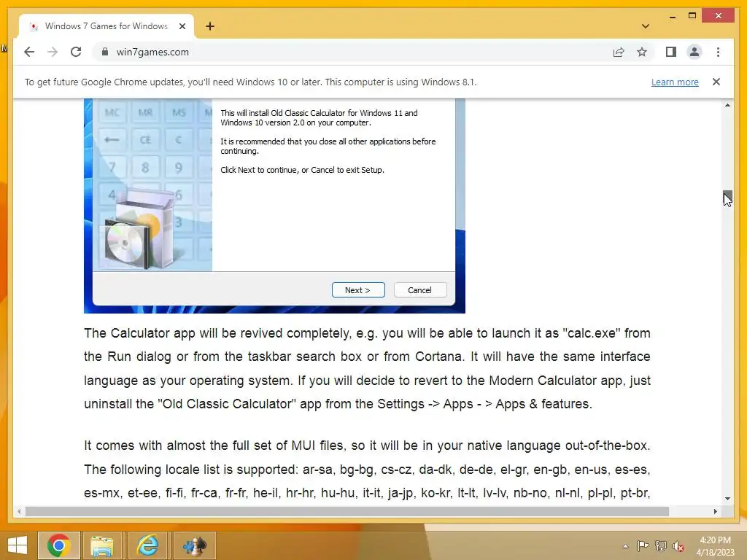
Task: Share this page via share icon
Action: click(619, 52)
